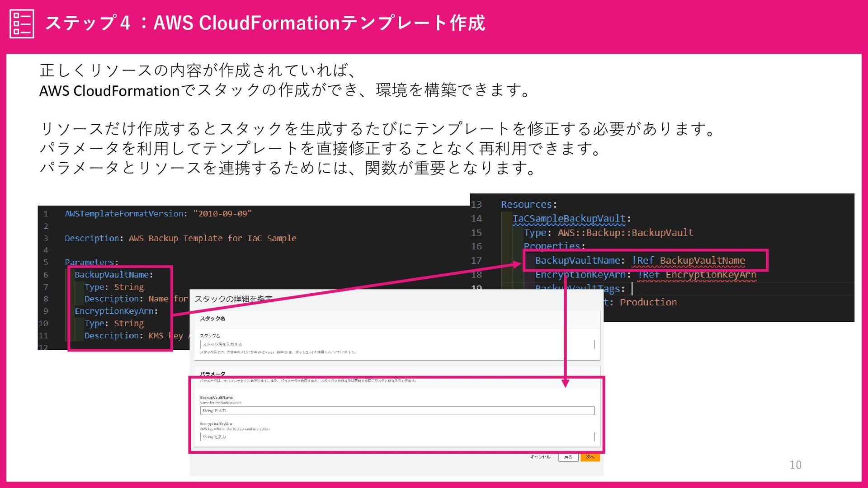Click the スタックの詳細を指定 page heading
The image size is (868, 488).
(233, 299)
